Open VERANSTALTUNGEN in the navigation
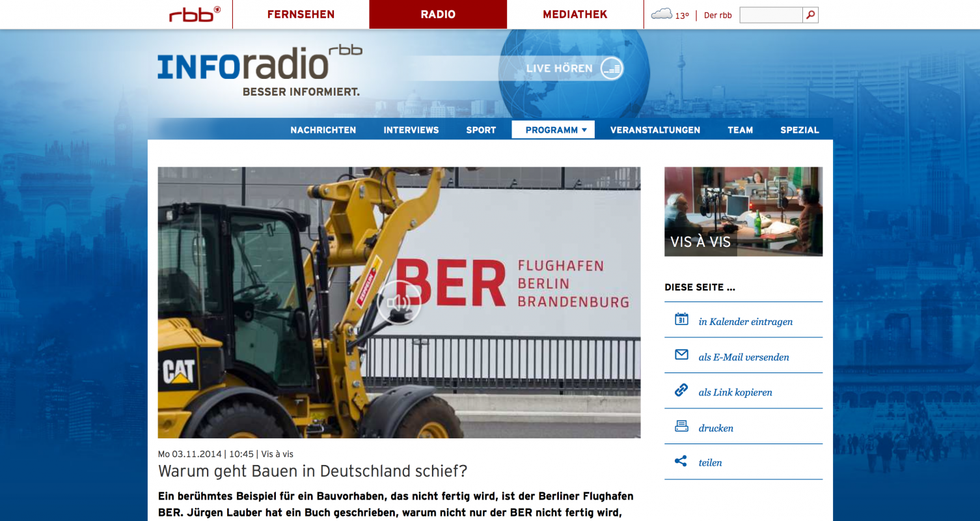The height and width of the screenshot is (521, 980). (x=655, y=130)
